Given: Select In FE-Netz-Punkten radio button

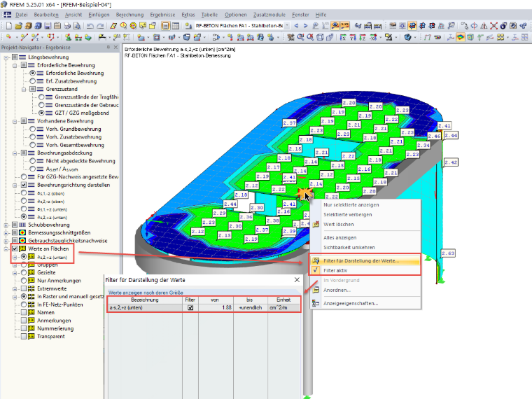Looking at the screenshot, I should tap(24, 304).
